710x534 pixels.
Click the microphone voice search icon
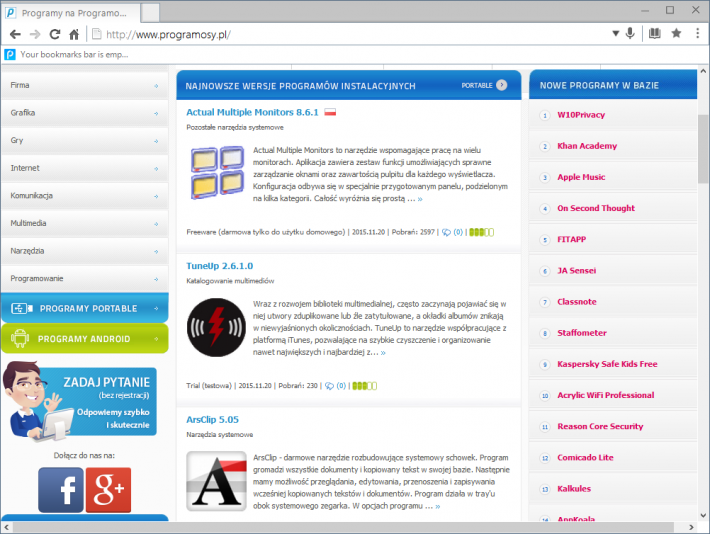[x=630, y=33]
